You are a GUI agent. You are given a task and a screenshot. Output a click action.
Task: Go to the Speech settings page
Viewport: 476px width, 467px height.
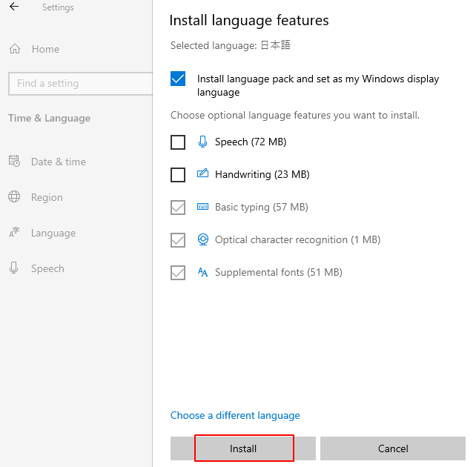(47, 268)
